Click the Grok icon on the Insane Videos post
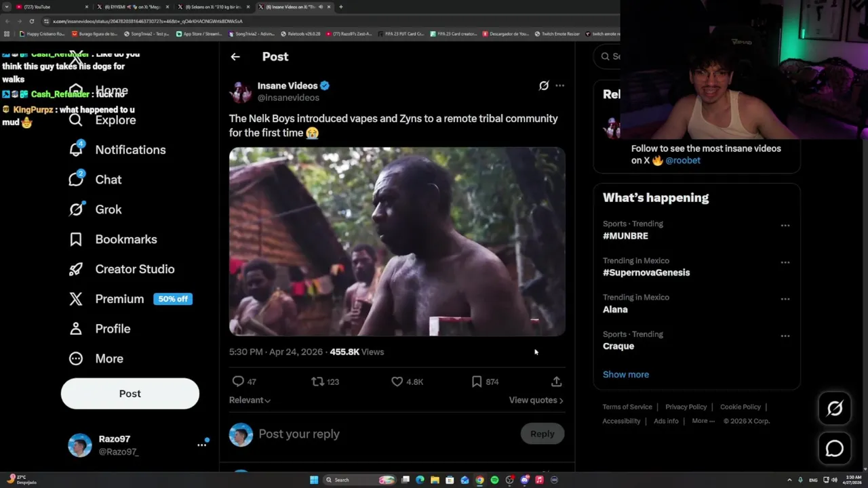 pyautogui.click(x=544, y=85)
